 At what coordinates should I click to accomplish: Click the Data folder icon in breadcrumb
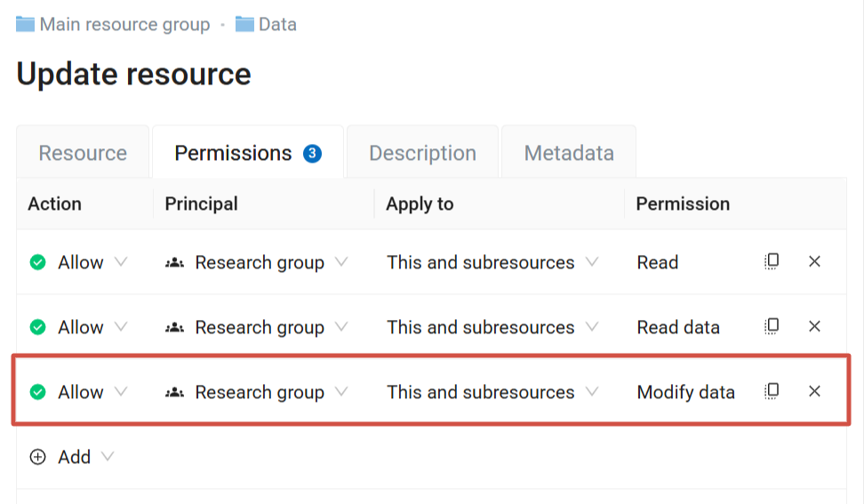tap(244, 24)
